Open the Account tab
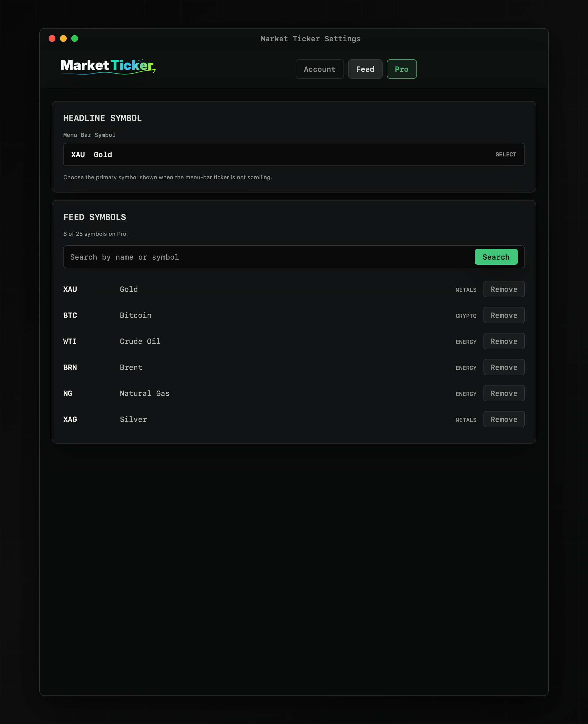Image resolution: width=588 pixels, height=724 pixels. click(319, 69)
